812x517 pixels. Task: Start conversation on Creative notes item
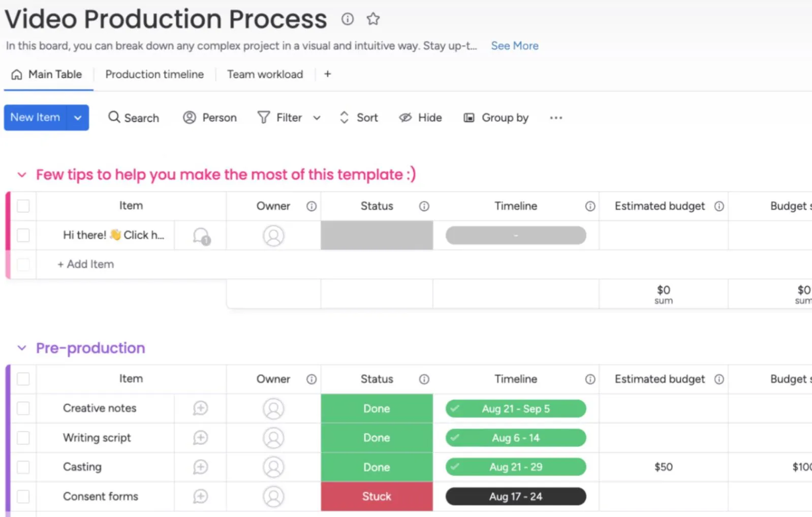200,408
